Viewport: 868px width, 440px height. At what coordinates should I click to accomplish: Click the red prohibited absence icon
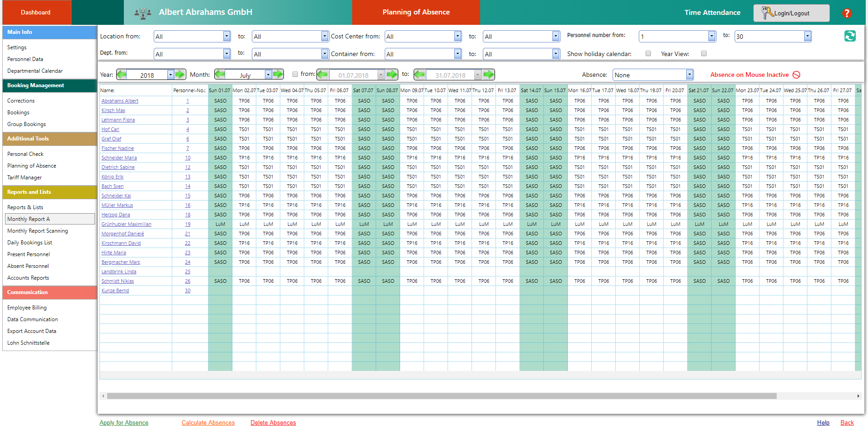[x=797, y=75]
